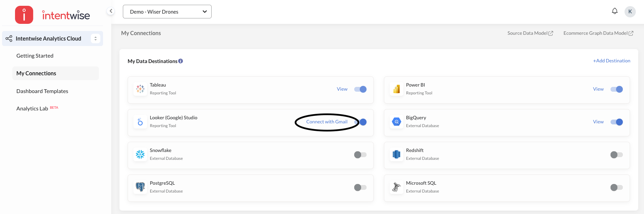The width and height of the screenshot is (644, 214).
Task: Open the Ecommerce Graph Data Model link
Action: pos(598,33)
